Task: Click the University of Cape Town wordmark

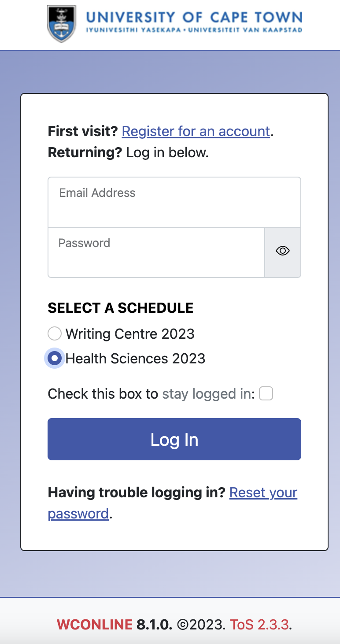Action: pos(194,22)
